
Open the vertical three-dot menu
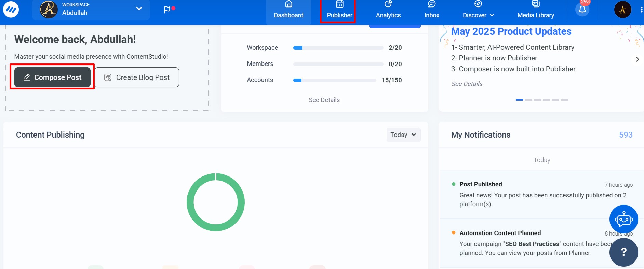pyautogui.click(x=641, y=10)
